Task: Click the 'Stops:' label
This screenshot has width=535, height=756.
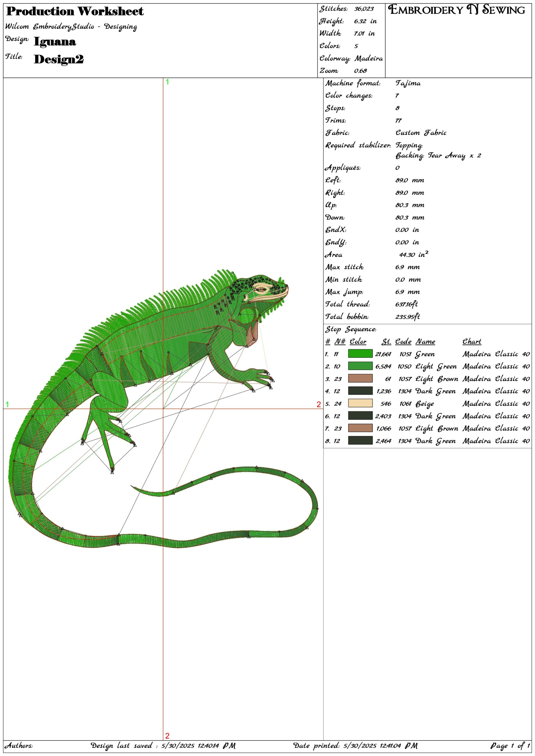Action: (335, 108)
